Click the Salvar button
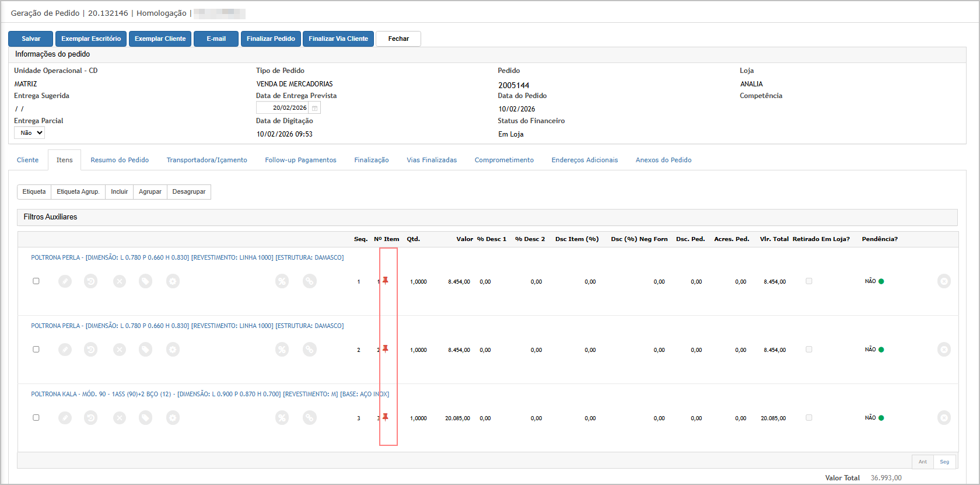 pos(31,39)
